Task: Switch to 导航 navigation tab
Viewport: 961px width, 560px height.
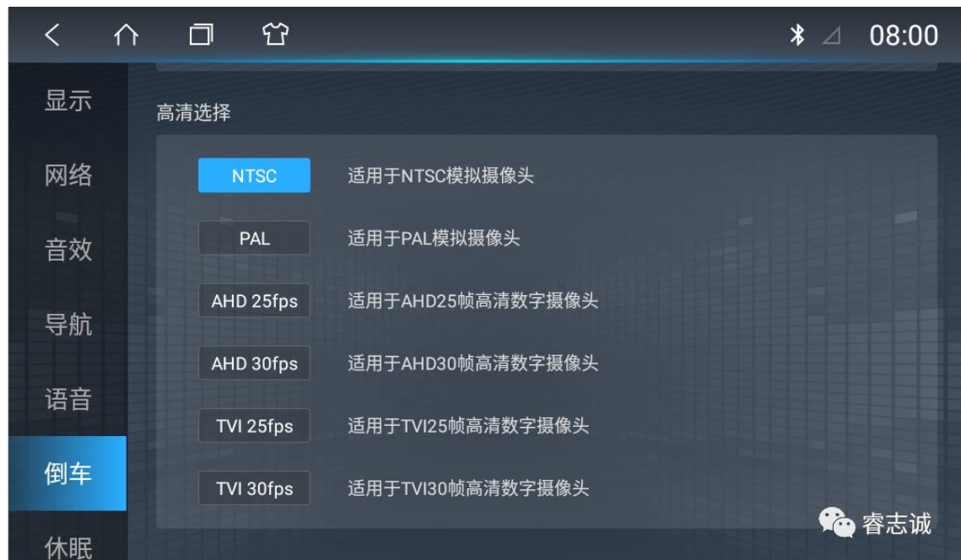Action: [67, 325]
